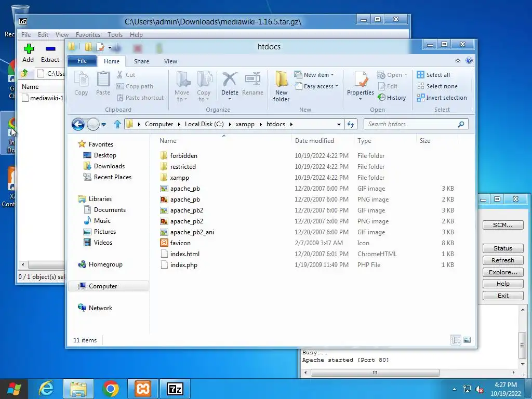Image resolution: width=532 pixels, height=399 pixels.
Task: Expand the address bar history dropdown
Action: point(339,125)
